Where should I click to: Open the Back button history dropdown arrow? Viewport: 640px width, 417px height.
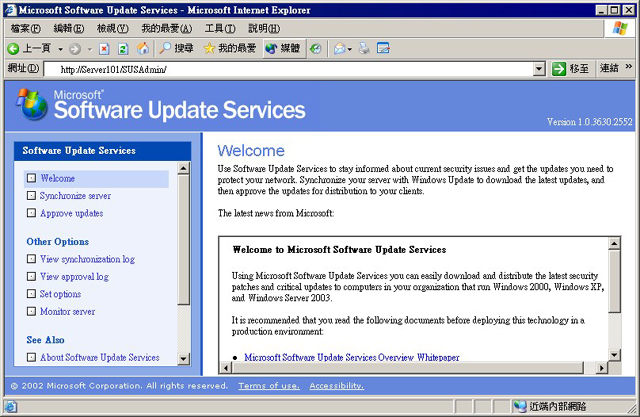click(x=60, y=49)
